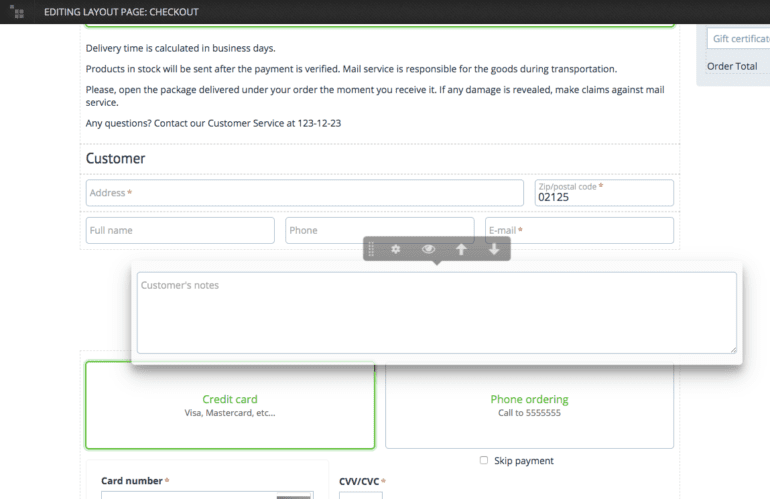The height and width of the screenshot is (499, 770).
Task: Select the Phone ordering payment option
Action: coord(529,405)
